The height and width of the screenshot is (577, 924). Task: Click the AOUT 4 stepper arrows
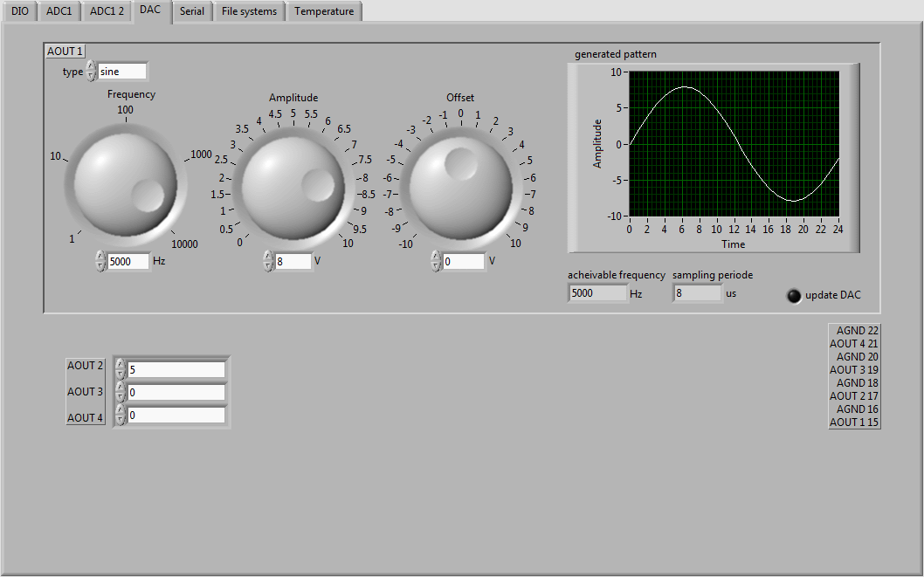[x=121, y=416]
